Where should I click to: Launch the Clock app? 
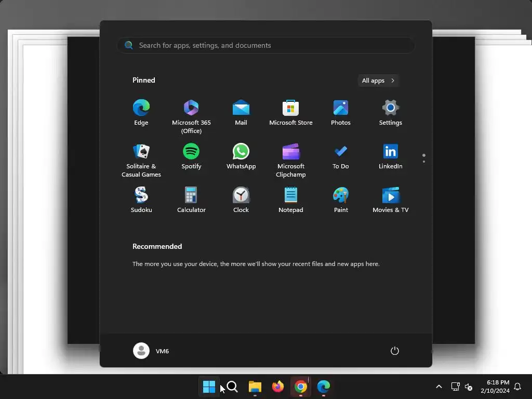tap(241, 200)
